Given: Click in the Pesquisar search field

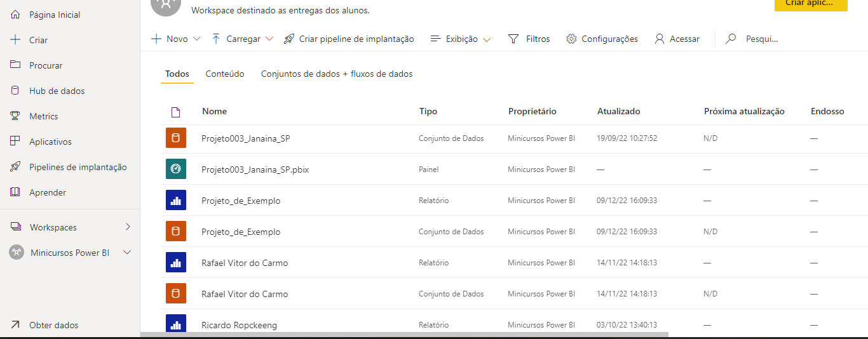Looking at the screenshot, I should click(x=762, y=39).
